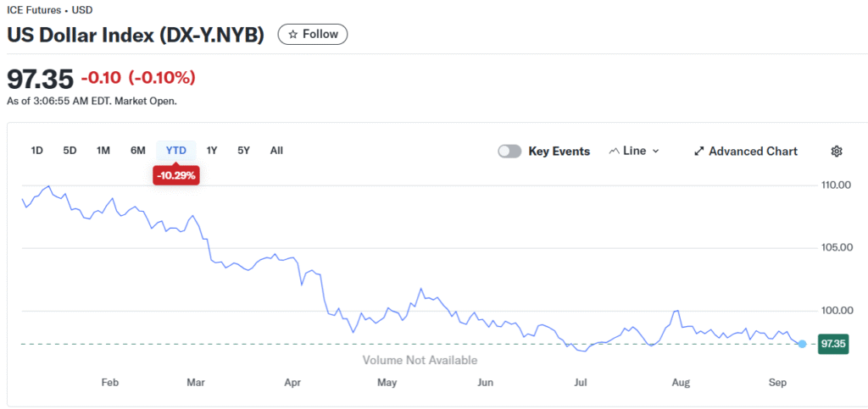Select the 1D time range
Screen dimensions: 868x409
click(37, 151)
